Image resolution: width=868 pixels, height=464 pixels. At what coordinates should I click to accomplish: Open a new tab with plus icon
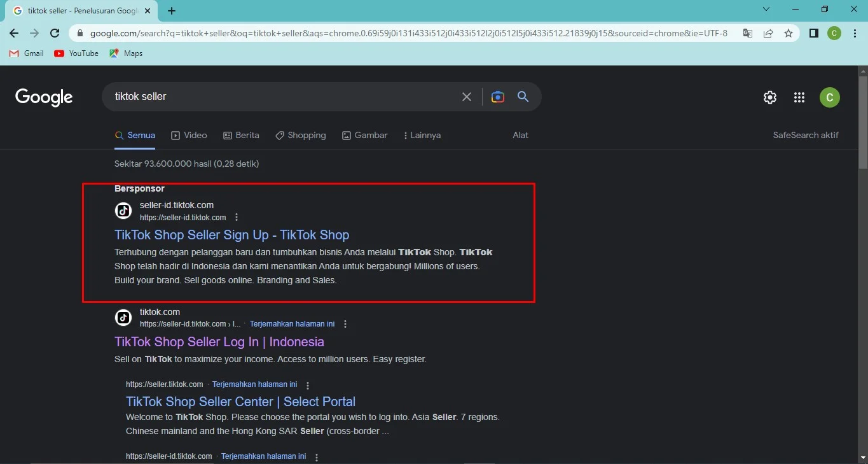(x=172, y=11)
